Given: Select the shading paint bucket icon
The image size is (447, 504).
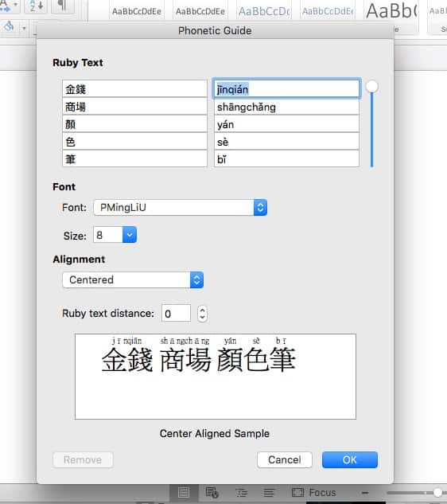Looking at the screenshot, I should click(9, 27).
